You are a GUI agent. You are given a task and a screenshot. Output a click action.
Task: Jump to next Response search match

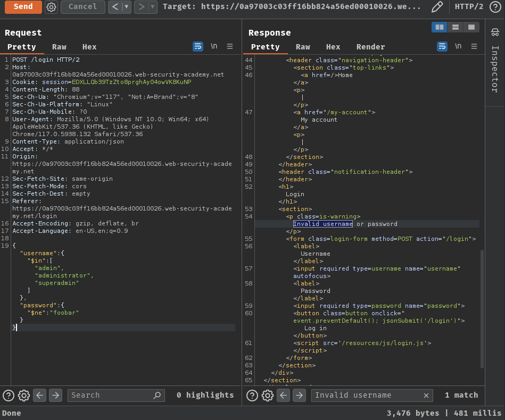[299, 395]
